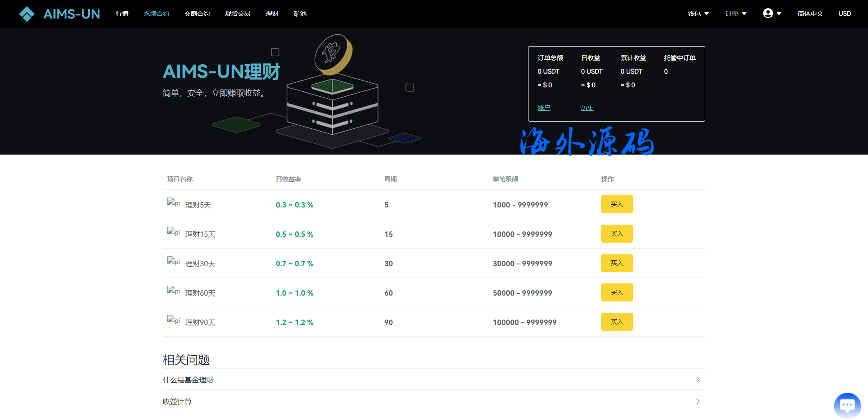Screen dimensions: 868x419
Task: View the 历史 history link
Action: [587, 108]
